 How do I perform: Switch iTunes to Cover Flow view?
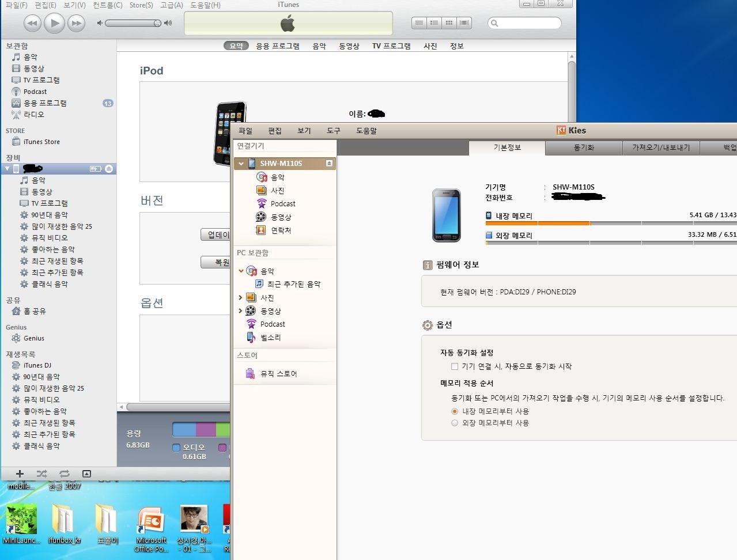(x=464, y=23)
